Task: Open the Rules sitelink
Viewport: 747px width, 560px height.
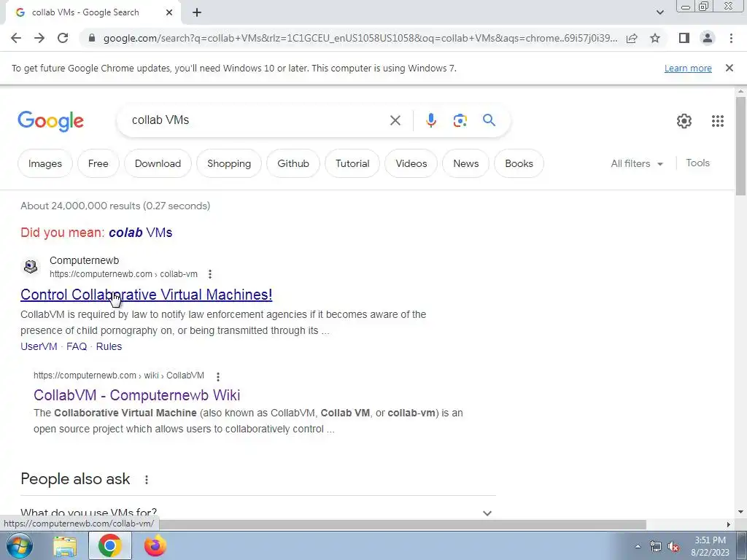Action: pos(109,346)
